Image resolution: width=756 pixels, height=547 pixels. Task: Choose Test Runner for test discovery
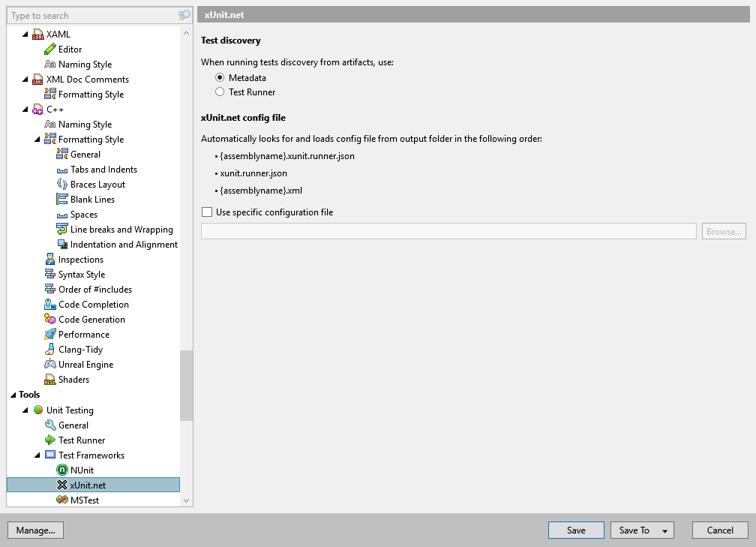click(x=220, y=92)
